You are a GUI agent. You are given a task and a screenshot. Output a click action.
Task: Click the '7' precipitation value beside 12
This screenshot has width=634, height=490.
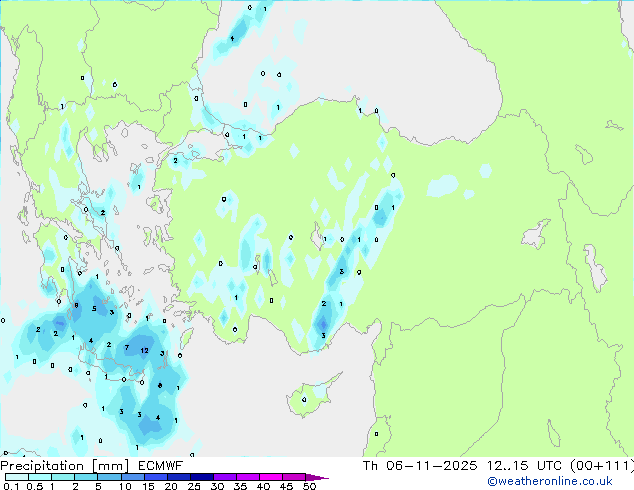click(x=127, y=347)
